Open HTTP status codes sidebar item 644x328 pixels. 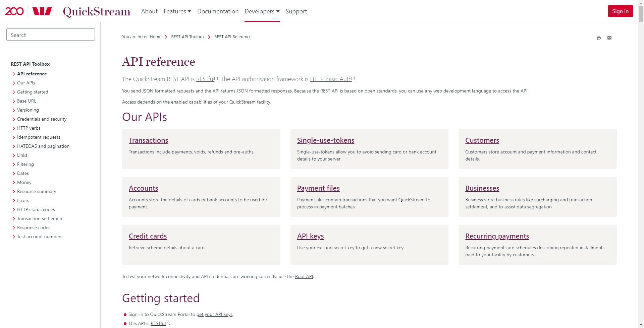click(x=36, y=209)
